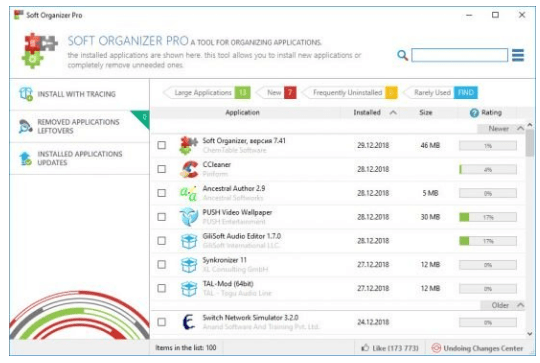Click the 'CCleaner' application name
The width and height of the screenshot is (540, 363).
(217, 165)
